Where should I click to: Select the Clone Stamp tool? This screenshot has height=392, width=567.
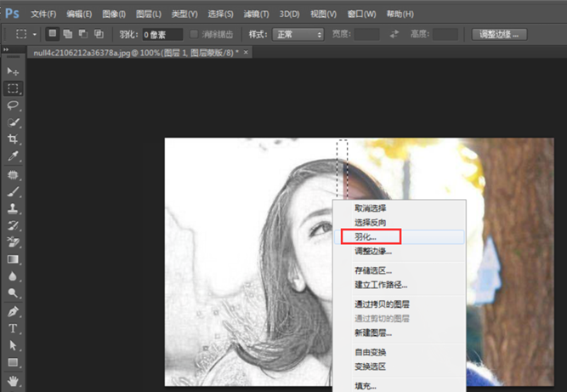tap(13, 208)
